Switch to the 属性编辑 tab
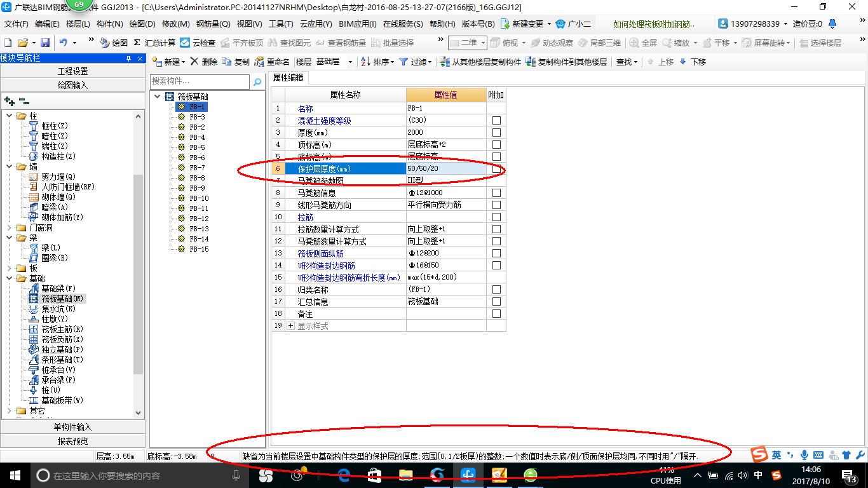The width and height of the screenshot is (868, 488). (288, 78)
